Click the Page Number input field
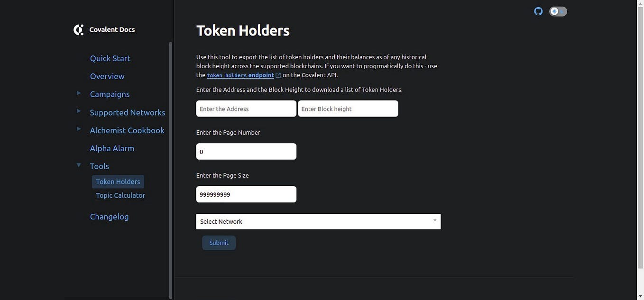This screenshot has height=300, width=644. tap(246, 152)
